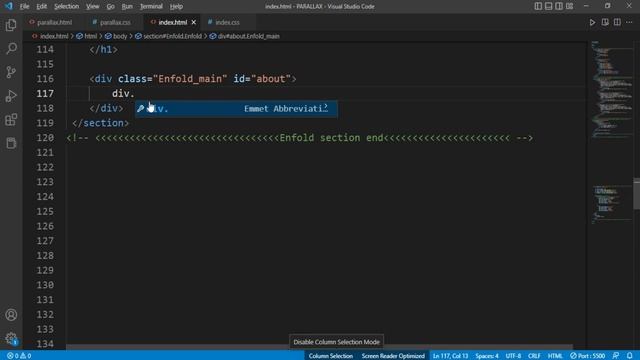
Task: Switch to the parallax.html tab
Action: (51, 22)
